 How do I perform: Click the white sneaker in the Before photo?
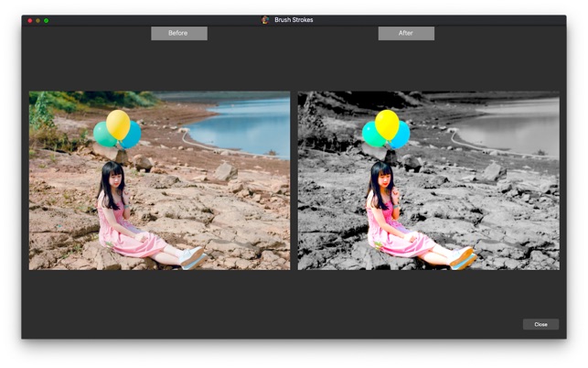pos(192,257)
